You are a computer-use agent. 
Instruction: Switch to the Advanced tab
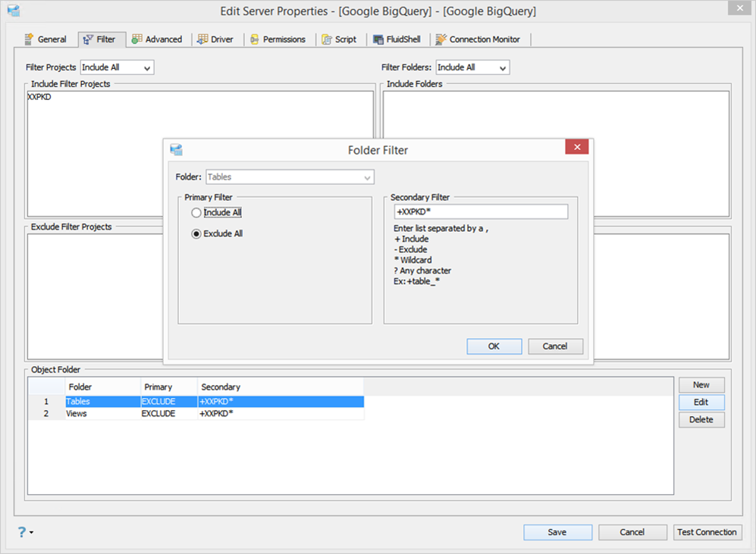pos(158,39)
